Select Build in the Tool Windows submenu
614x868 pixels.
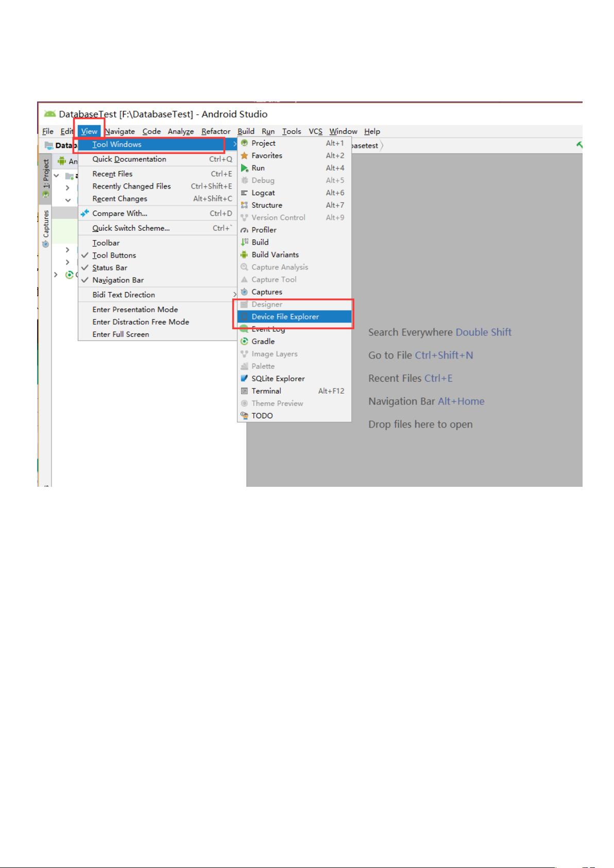(x=294, y=242)
